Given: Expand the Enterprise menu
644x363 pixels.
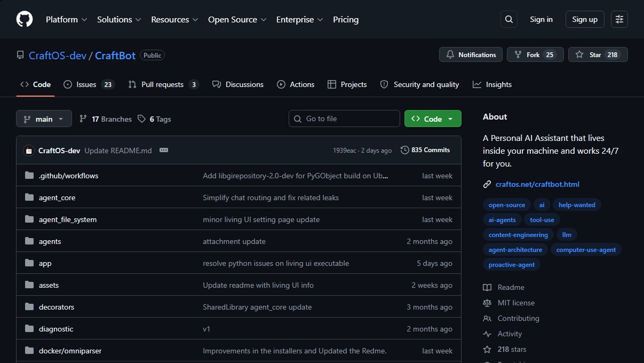Looking at the screenshot, I should pos(299,19).
